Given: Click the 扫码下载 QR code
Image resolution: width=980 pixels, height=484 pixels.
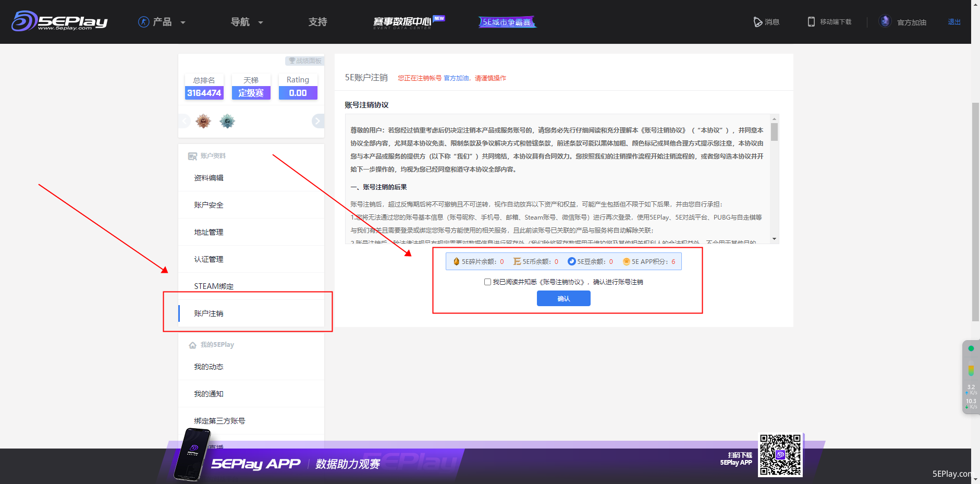Looking at the screenshot, I should 781,454.
